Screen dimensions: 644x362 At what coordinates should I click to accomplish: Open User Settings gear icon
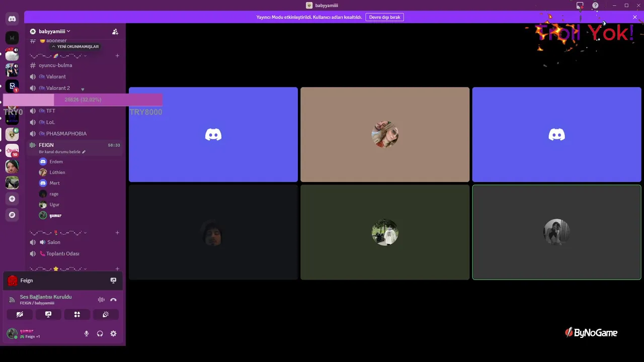113,333
